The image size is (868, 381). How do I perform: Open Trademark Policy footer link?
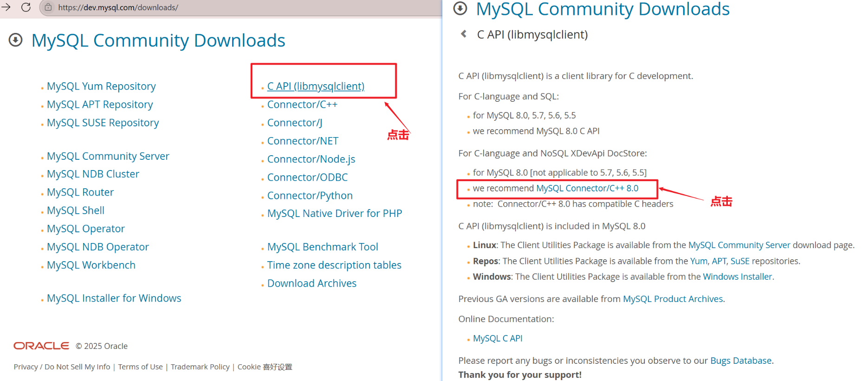[x=200, y=367]
